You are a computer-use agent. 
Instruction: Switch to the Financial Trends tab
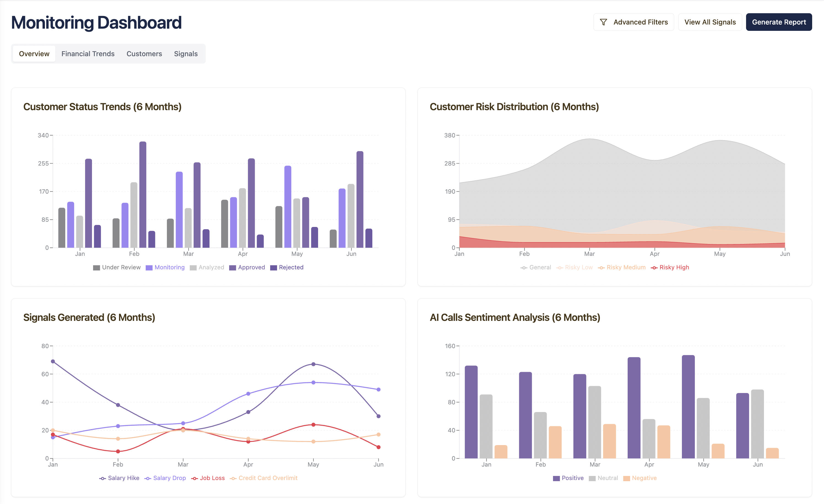point(88,53)
